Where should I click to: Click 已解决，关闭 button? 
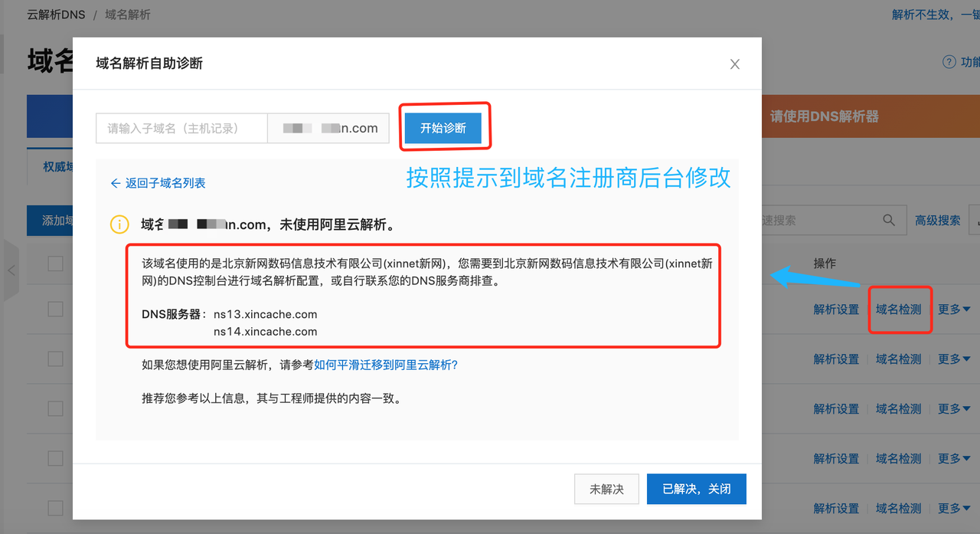(x=696, y=489)
